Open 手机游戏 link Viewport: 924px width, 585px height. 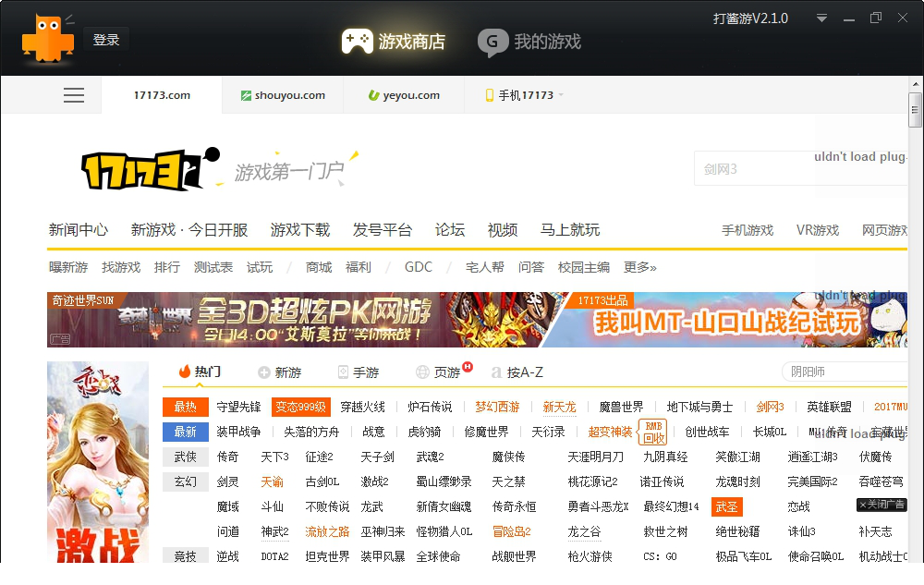click(x=748, y=230)
